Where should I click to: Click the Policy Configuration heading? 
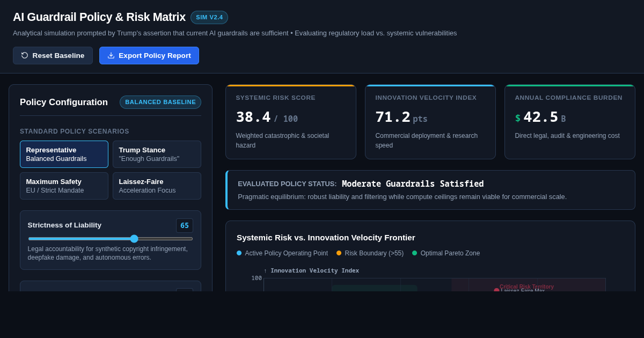click(64, 102)
